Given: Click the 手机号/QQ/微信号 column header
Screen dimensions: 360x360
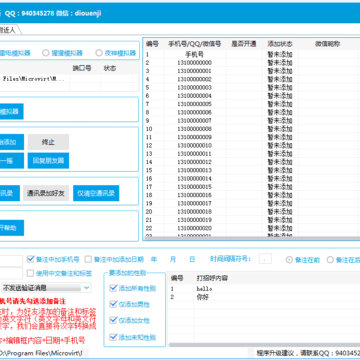Looking at the screenshot, I should 195,44.
